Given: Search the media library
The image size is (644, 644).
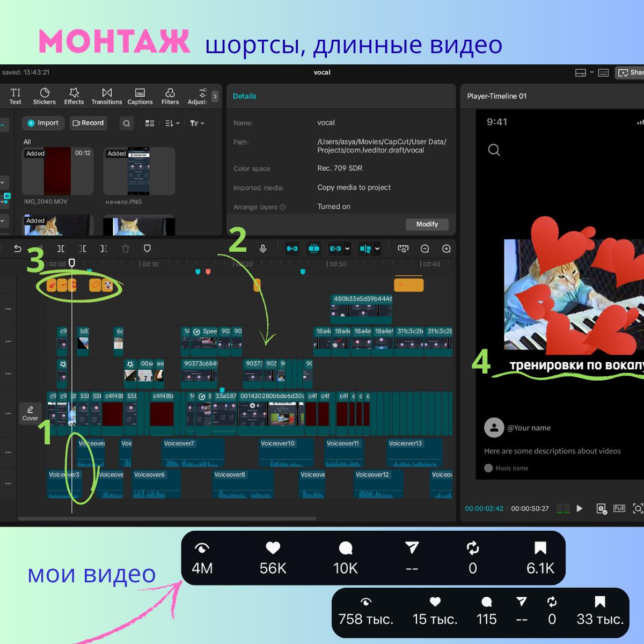Looking at the screenshot, I should [x=127, y=123].
